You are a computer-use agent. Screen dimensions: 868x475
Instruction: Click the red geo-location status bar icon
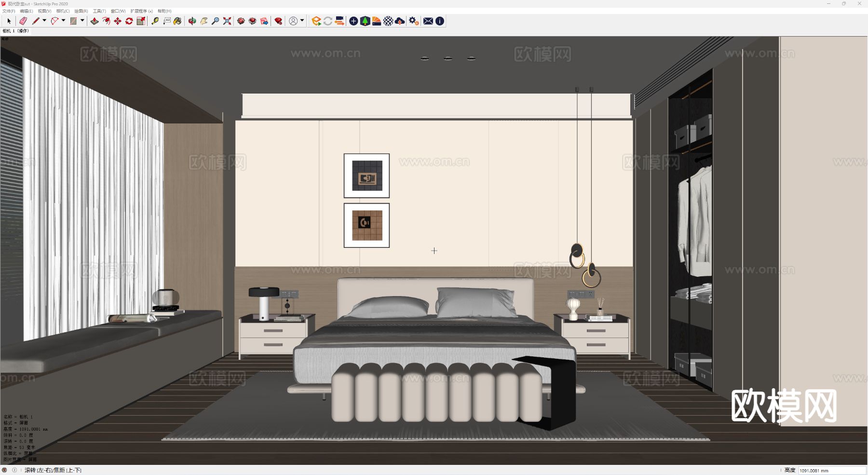click(x=5, y=470)
